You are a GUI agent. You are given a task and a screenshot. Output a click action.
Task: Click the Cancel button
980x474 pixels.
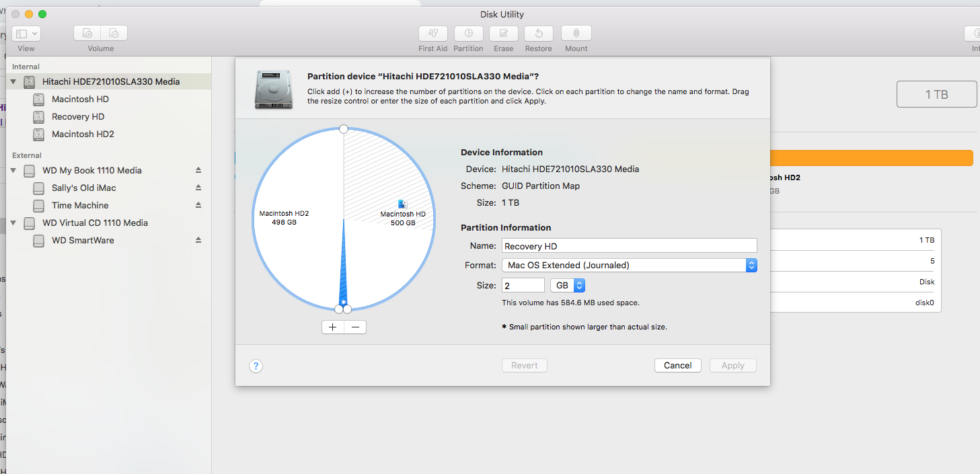[678, 365]
